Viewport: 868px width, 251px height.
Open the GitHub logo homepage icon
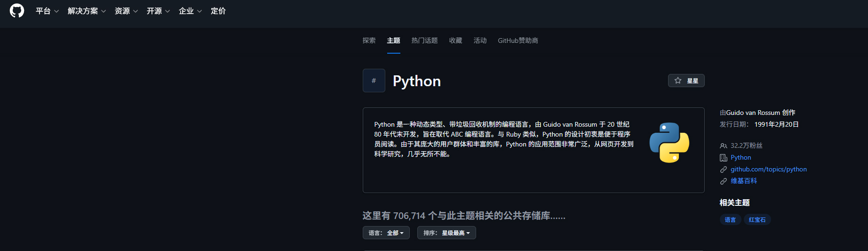tap(17, 11)
